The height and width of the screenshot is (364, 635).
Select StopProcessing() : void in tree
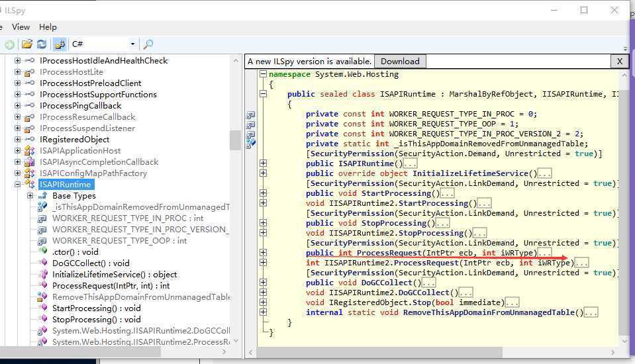tap(97, 320)
